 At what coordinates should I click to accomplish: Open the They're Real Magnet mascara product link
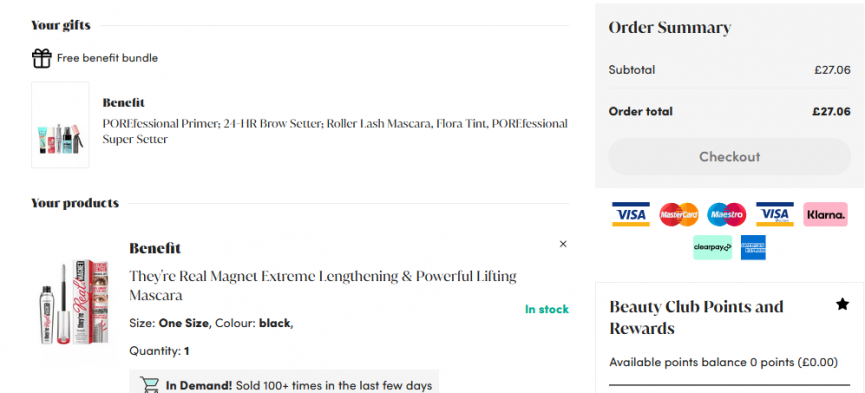click(323, 285)
